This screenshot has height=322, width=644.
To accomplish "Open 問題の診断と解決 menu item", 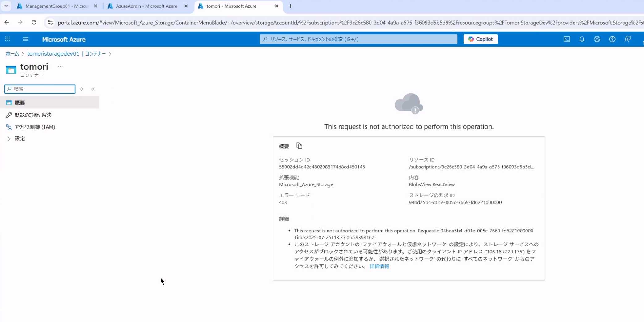I will tap(33, 115).
